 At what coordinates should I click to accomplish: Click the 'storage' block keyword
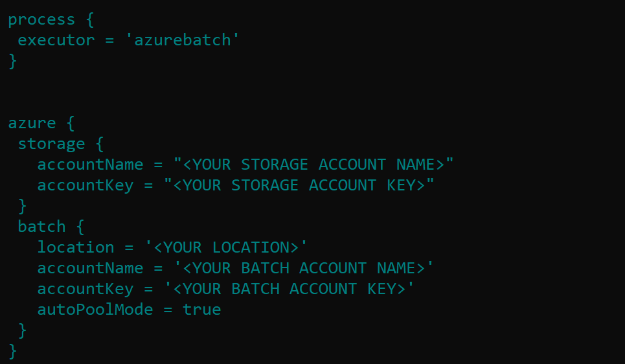coord(51,144)
